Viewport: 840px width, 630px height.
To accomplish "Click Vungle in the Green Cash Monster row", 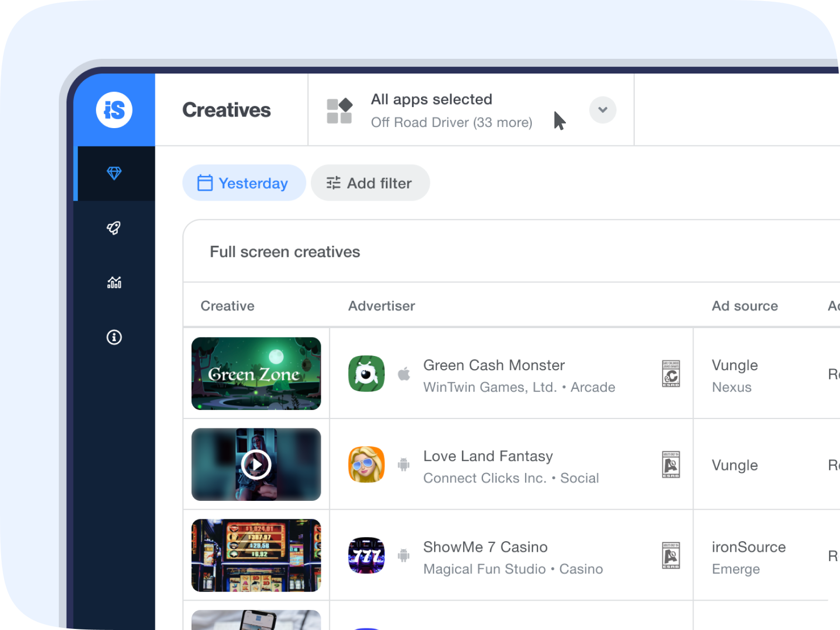I will click(735, 365).
